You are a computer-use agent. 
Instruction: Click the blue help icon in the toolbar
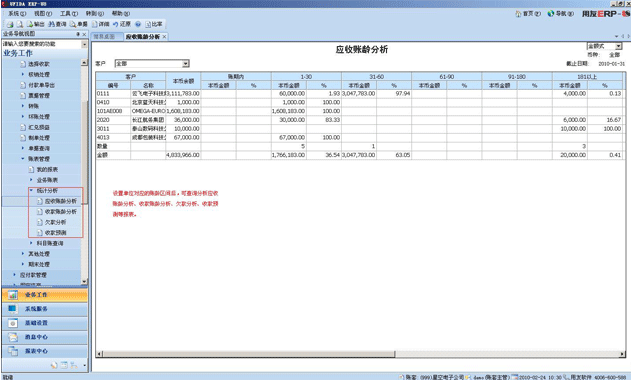coord(138,25)
